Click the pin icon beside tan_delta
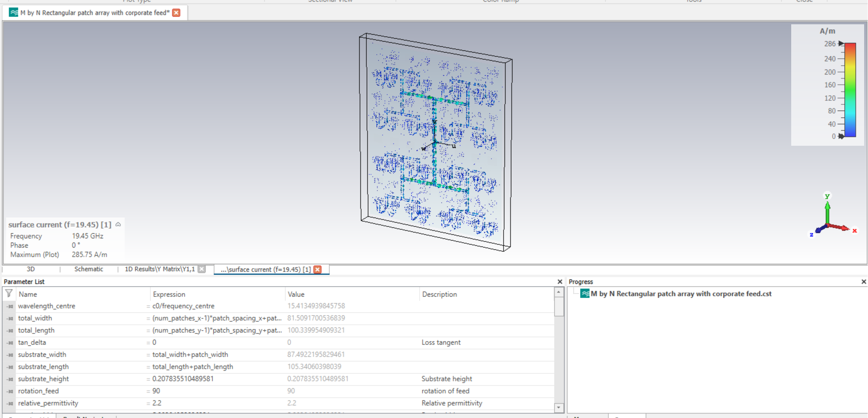The width and height of the screenshot is (868, 418). 10,343
